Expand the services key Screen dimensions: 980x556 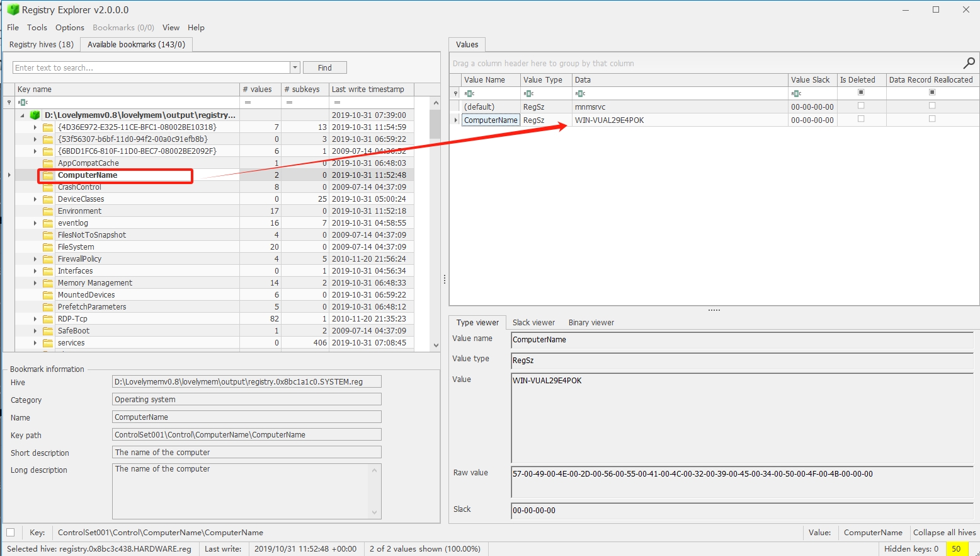35,343
